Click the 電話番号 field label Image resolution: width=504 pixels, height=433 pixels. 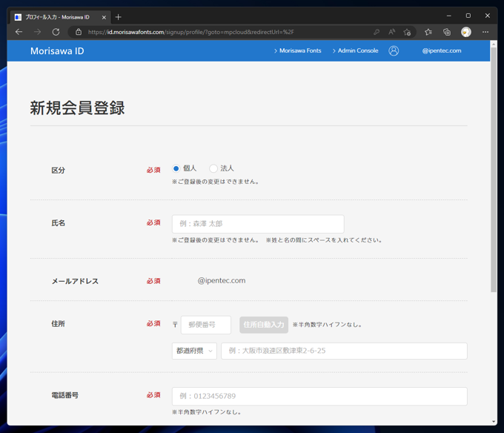coord(65,395)
